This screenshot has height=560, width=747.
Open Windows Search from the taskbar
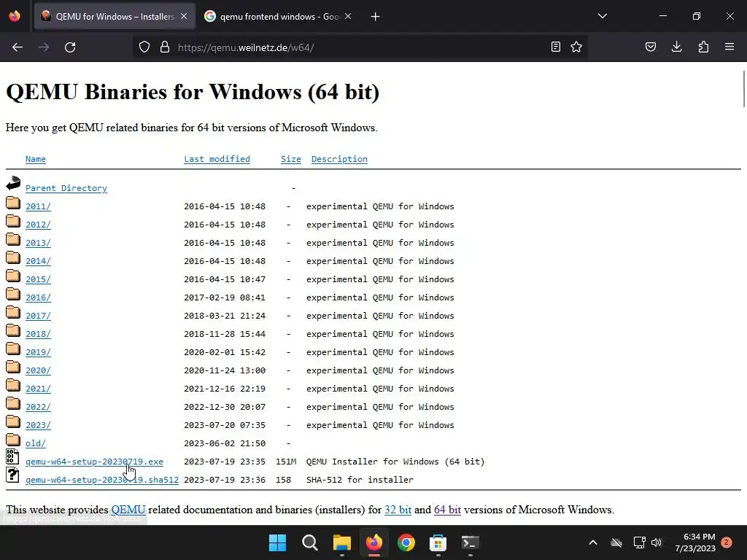[x=309, y=542]
